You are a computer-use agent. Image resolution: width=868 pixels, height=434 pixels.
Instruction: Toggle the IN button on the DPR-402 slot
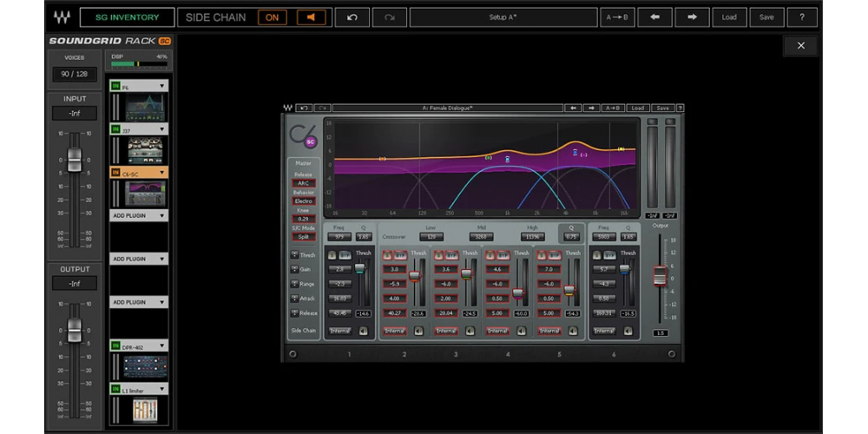115,345
